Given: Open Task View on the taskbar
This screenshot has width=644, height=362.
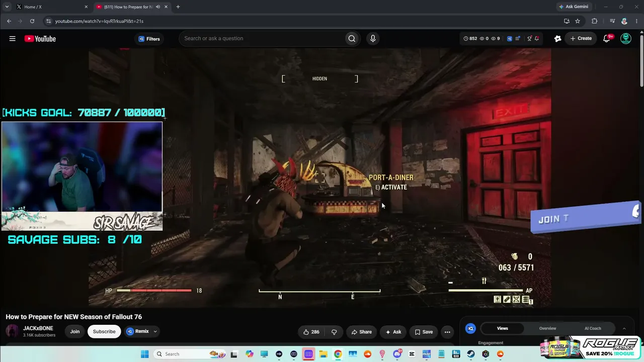Looking at the screenshot, I should click(234, 354).
